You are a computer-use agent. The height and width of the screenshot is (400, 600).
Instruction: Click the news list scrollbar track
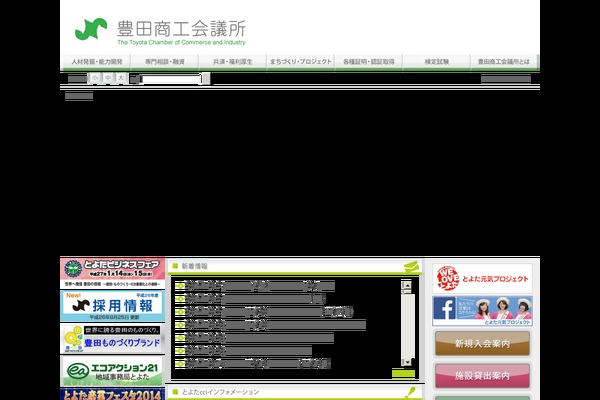pyautogui.click(x=407, y=325)
